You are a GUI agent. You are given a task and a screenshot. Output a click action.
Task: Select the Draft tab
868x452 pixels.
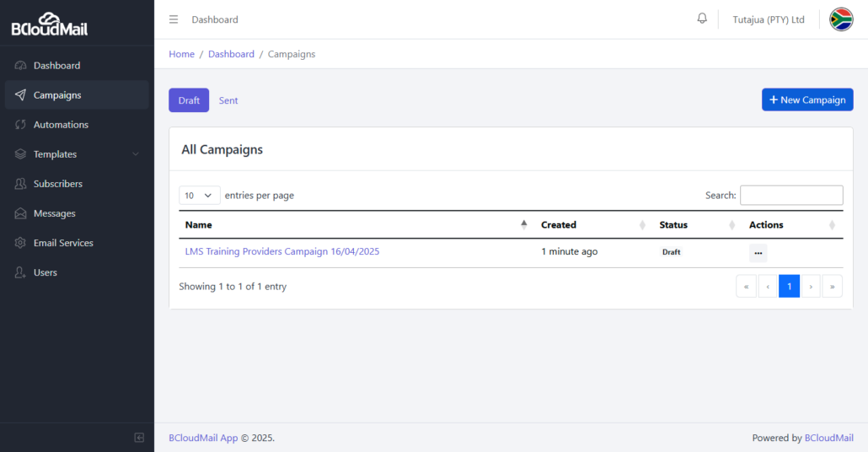189,100
